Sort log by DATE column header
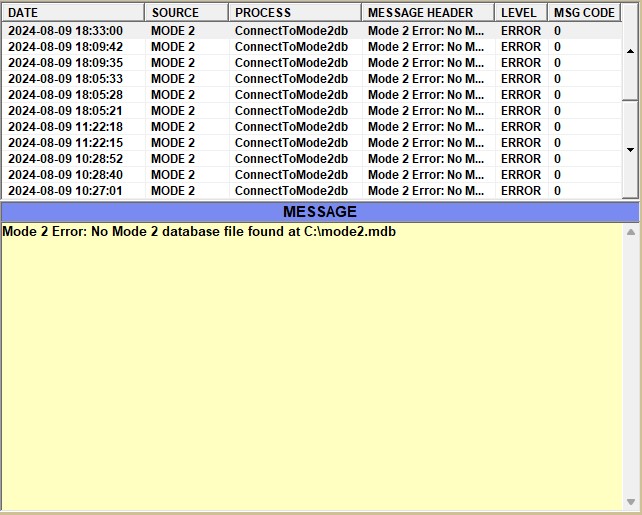The height and width of the screenshot is (515, 642). click(73, 13)
